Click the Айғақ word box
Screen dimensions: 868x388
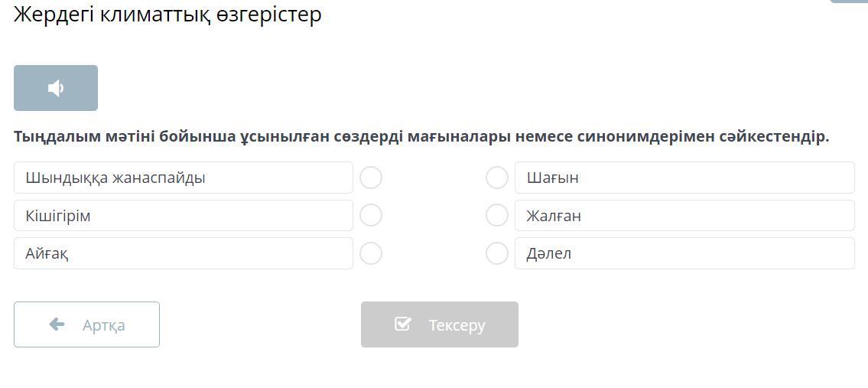(x=184, y=253)
